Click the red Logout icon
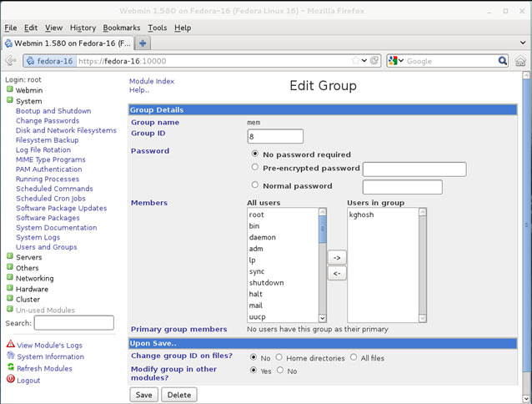The width and height of the screenshot is (532, 404). click(11, 379)
